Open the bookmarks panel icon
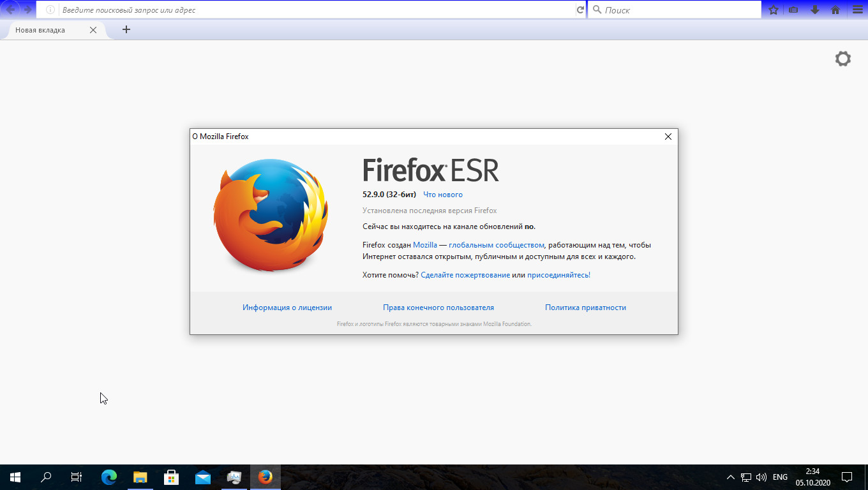Screen dimensions: 868x490 click(x=793, y=10)
